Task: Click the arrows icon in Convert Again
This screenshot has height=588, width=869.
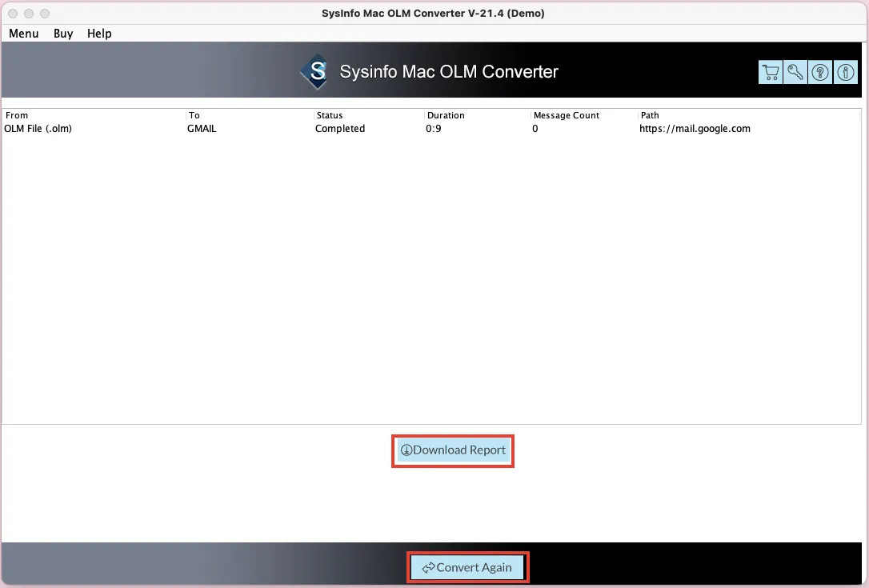Action: [x=428, y=567]
